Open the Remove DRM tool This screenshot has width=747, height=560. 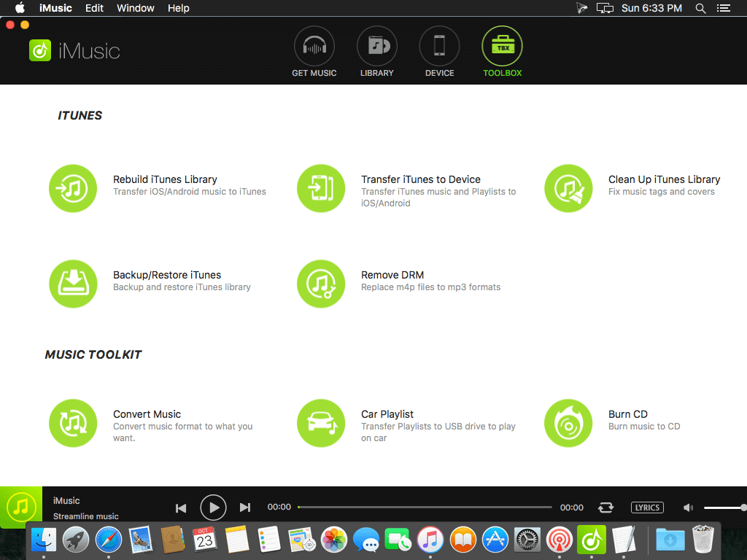coord(321,284)
